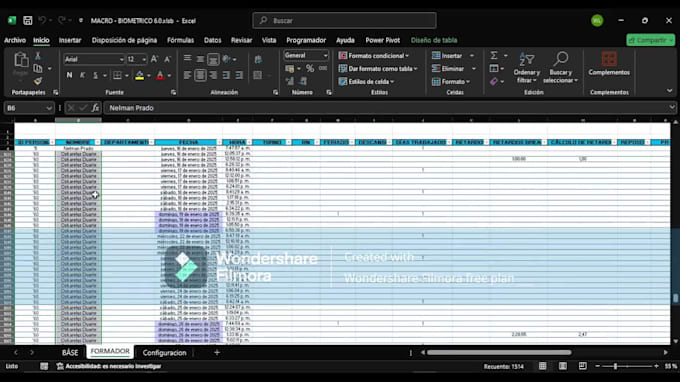Apply yellow fill color bucket
680x382 pixels.
140,75
